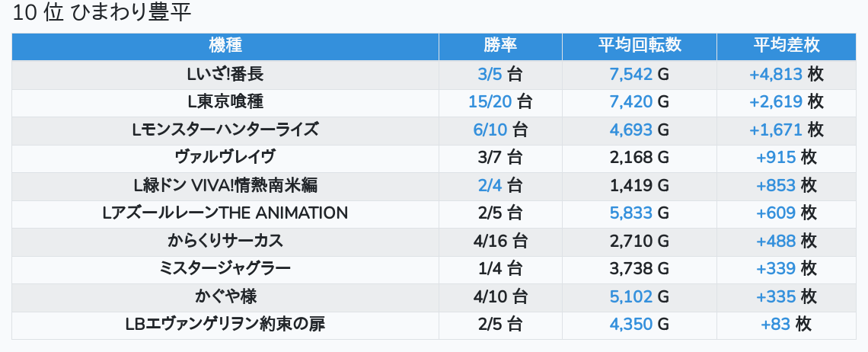Click the ミスタージャグラー entry
This screenshot has width=868, height=352.
click(225, 269)
